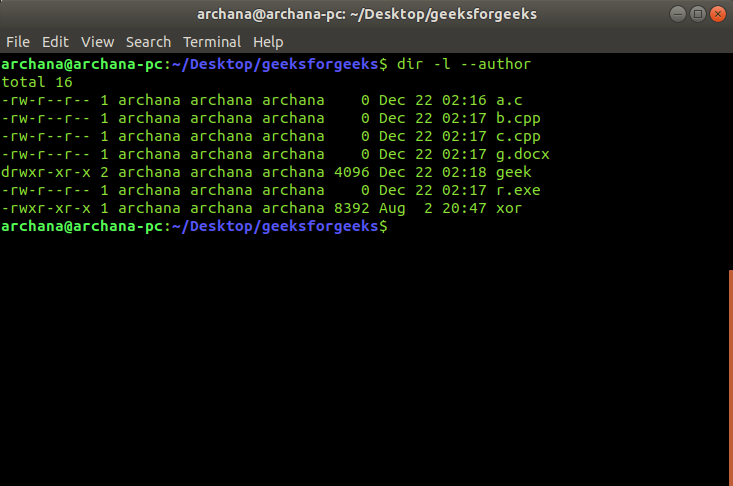Click the drwxr-xr-x permissions text
The width and height of the screenshot is (733, 486).
[46, 172]
